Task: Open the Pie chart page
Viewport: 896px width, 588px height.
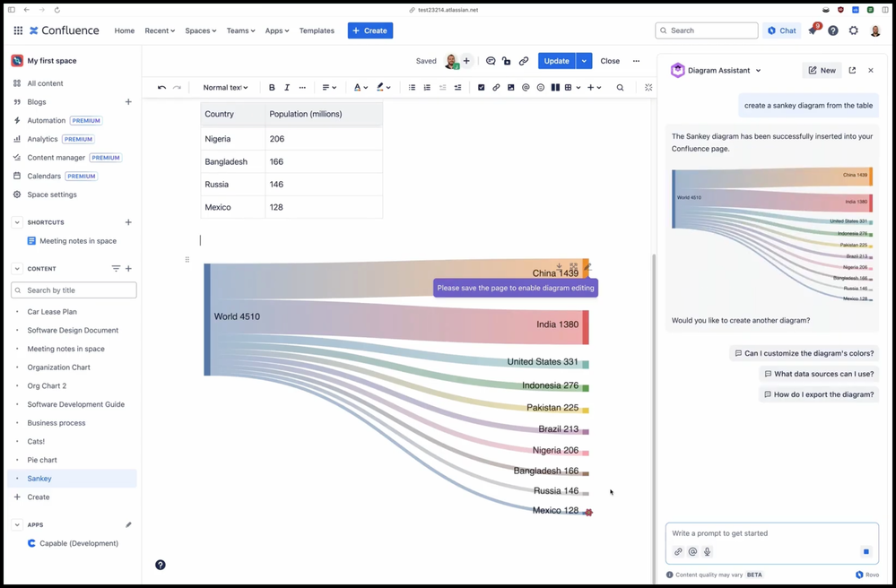Action: click(x=42, y=460)
